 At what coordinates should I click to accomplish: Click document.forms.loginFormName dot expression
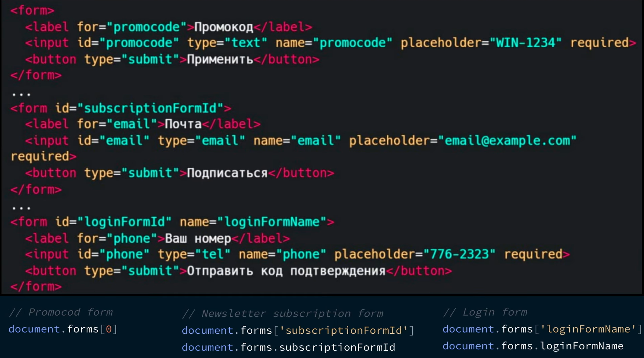pos(533,346)
